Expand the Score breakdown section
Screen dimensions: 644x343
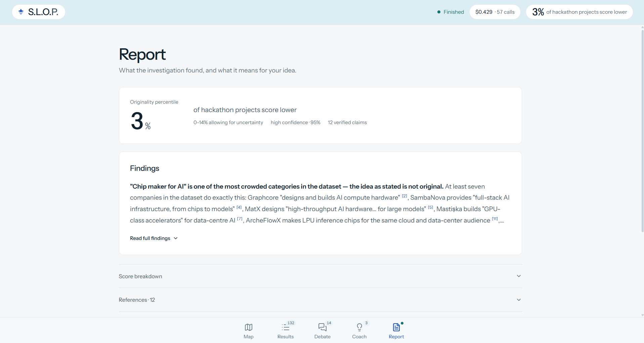320,276
